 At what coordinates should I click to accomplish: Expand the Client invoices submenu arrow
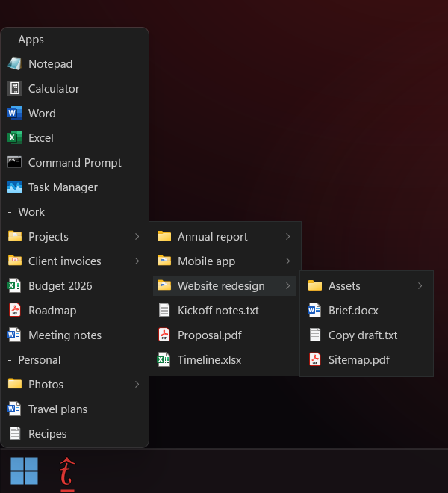tap(137, 261)
